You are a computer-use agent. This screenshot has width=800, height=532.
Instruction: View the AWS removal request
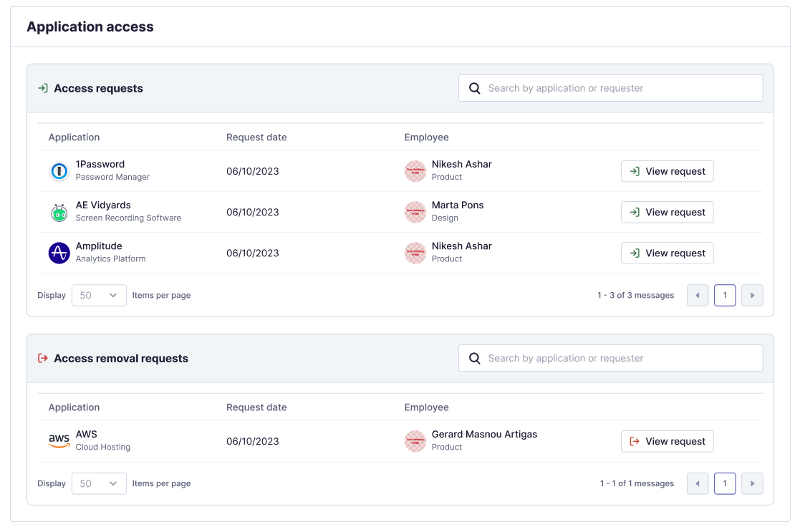(x=667, y=441)
